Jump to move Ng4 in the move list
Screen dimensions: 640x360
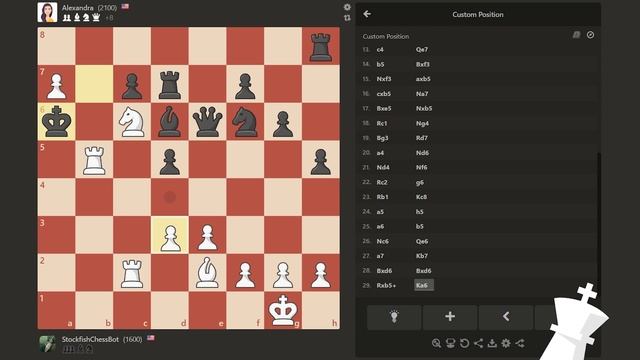click(422, 123)
